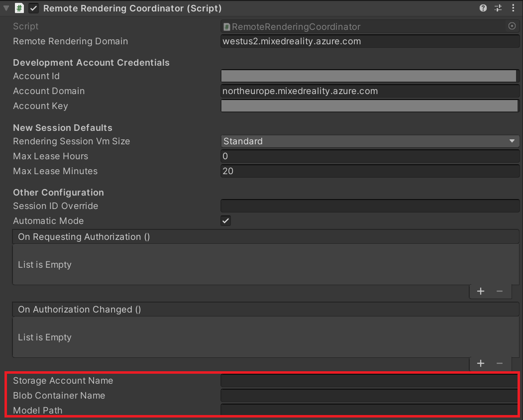This screenshot has height=420, width=523.
Task: Click the Remote Rendering Coordinator (Script) title
Action: click(x=132, y=8)
